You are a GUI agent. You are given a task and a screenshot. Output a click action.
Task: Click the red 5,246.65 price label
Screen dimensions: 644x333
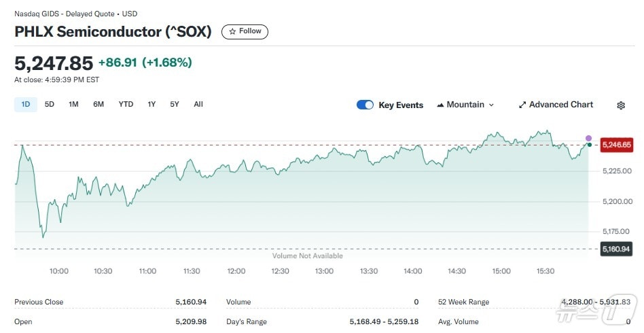(x=617, y=145)
